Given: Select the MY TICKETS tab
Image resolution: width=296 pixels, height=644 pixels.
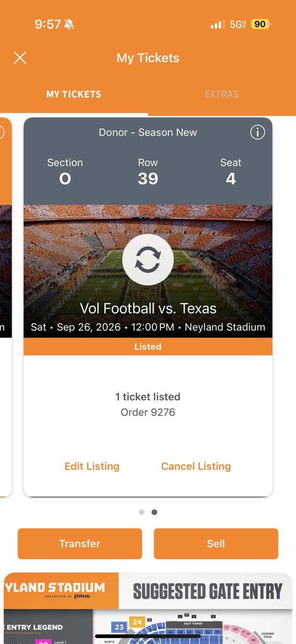Looking at the screenshot, I should (x=74, y=94).
